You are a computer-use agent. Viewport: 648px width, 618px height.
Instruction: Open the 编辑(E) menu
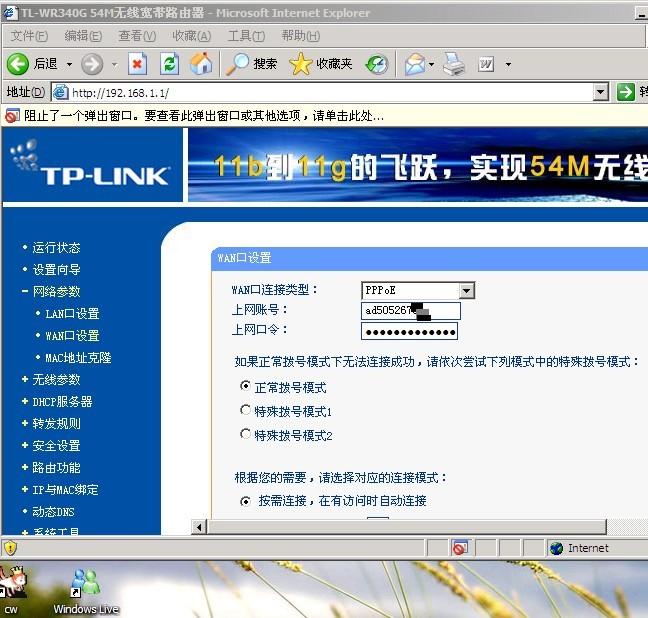pos(83,36)
